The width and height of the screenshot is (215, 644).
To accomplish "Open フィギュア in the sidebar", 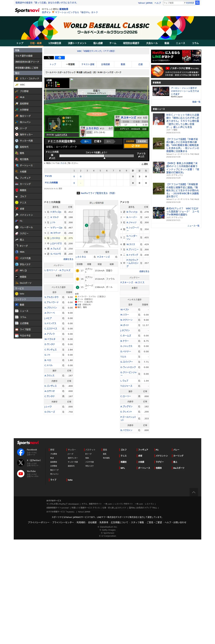I will click(x=28, y=178).
